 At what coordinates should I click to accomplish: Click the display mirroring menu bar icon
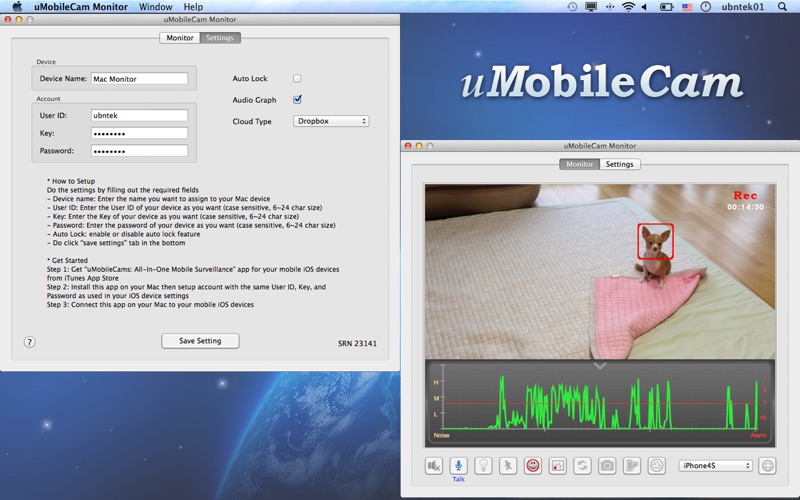591,7
